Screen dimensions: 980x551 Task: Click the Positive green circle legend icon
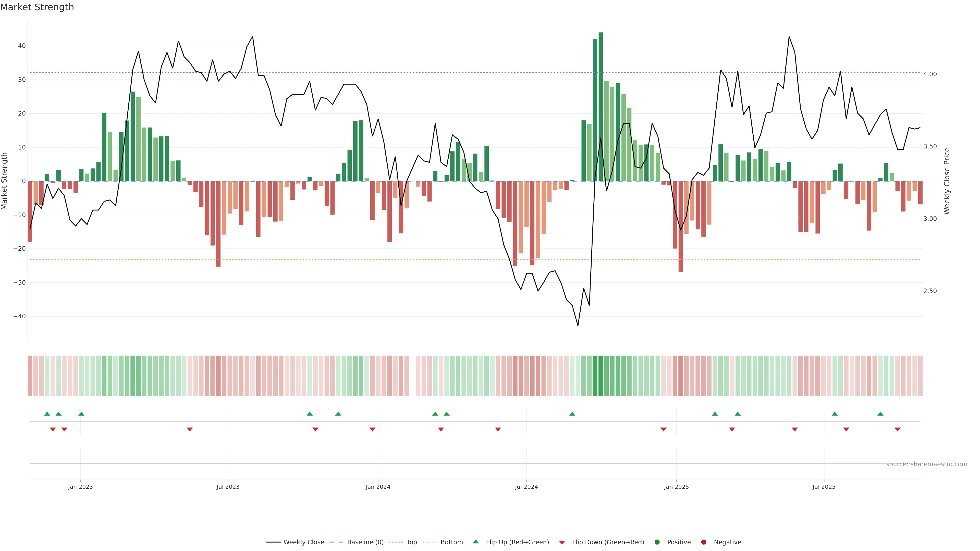tap(657, 542)
